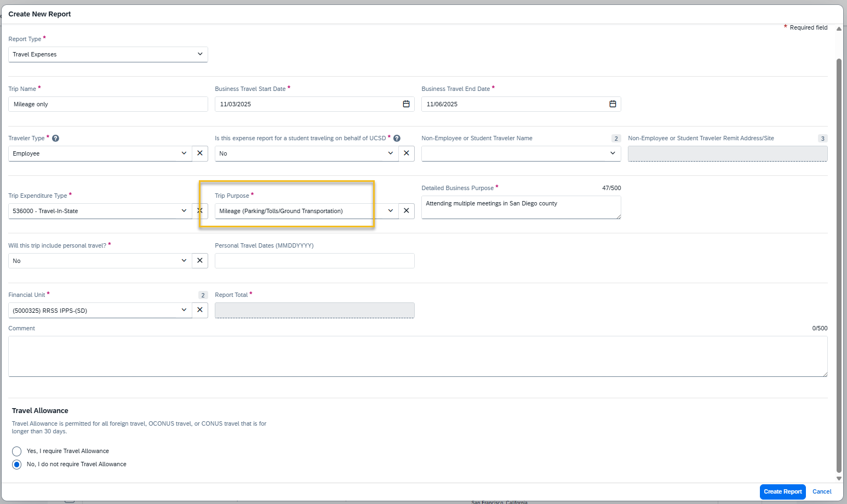
Task: Select Yes, I require Travel Allowance
Action: pos(17,451)
